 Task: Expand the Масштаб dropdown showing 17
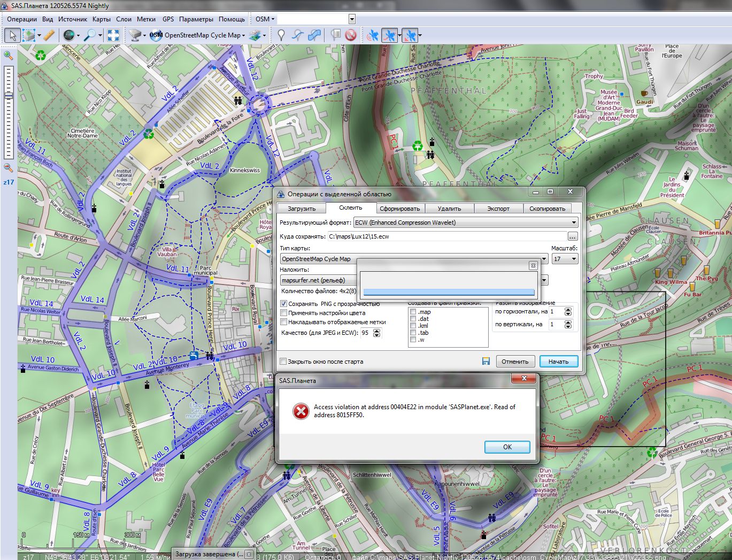click(565, 259)
